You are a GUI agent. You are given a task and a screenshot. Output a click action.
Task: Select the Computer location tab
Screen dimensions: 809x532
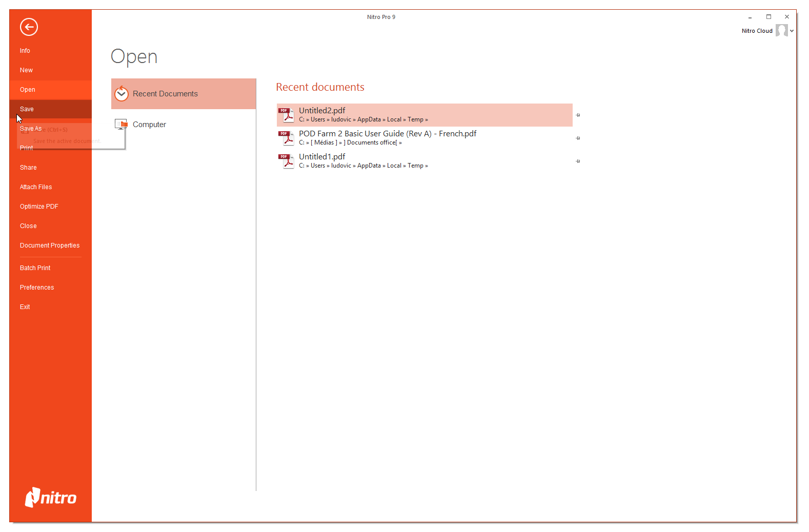(x=184, y=125)
